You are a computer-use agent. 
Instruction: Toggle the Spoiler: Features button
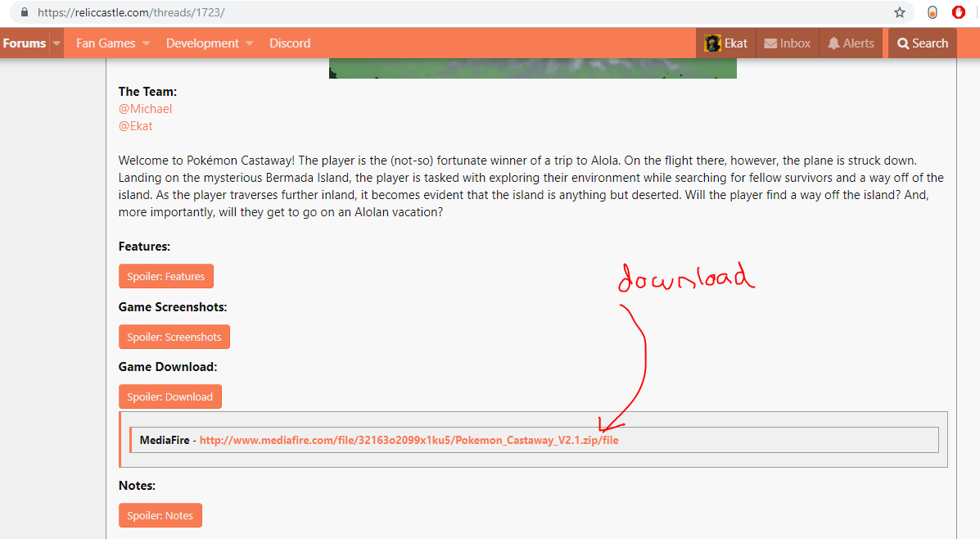165,276
